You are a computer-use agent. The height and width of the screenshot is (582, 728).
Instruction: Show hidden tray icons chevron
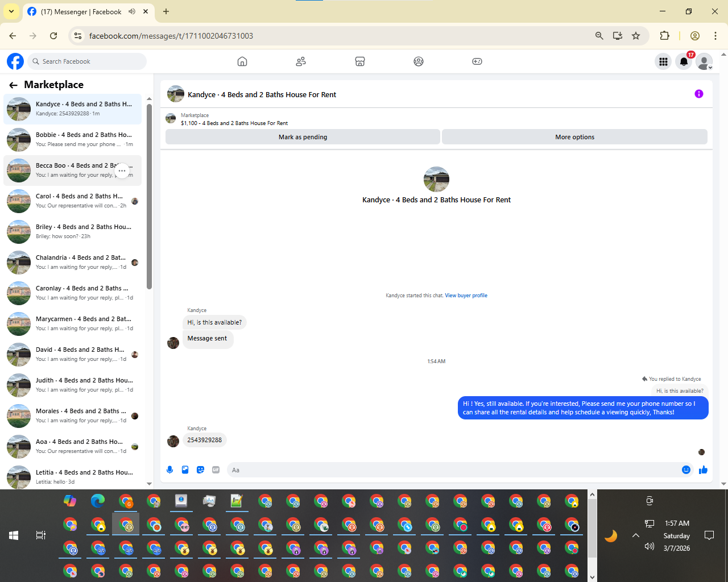click(636, 535)
